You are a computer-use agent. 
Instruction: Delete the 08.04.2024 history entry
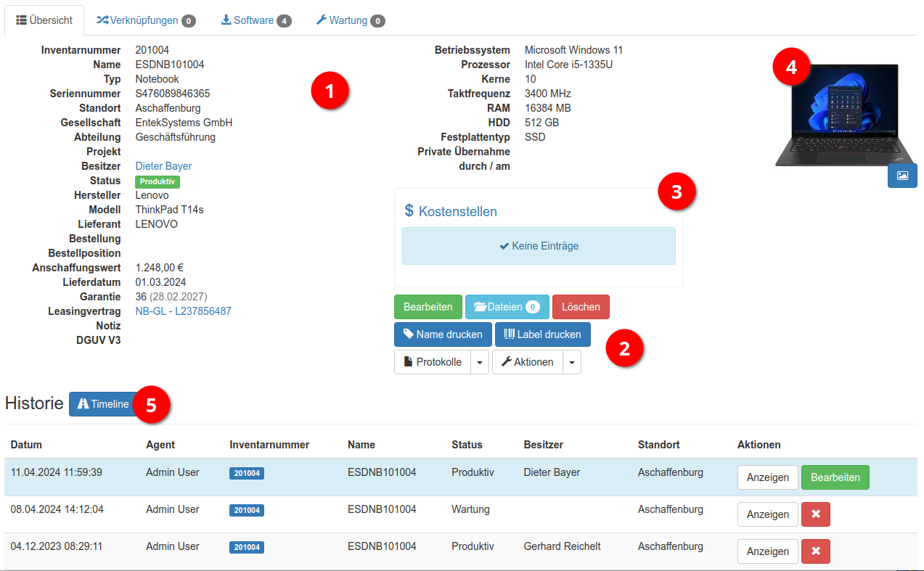(x=815, y=514)
